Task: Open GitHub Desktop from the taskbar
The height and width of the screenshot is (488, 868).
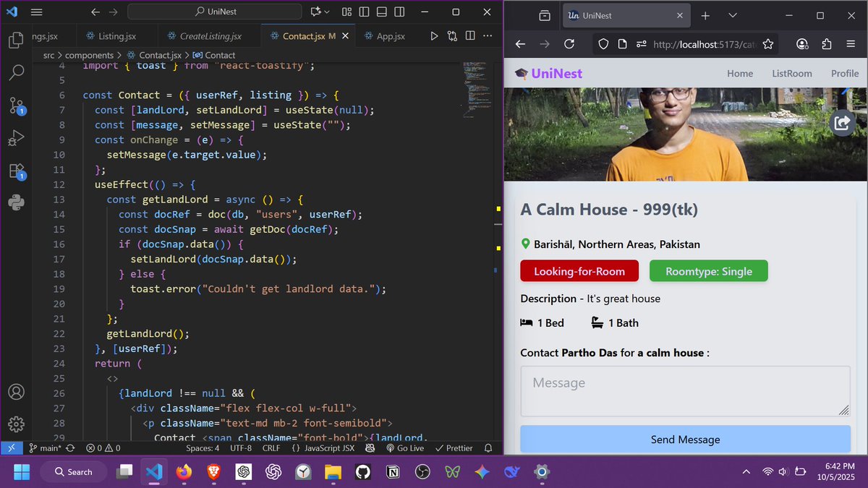Action: pyautogui.click(x=362, y=472)
